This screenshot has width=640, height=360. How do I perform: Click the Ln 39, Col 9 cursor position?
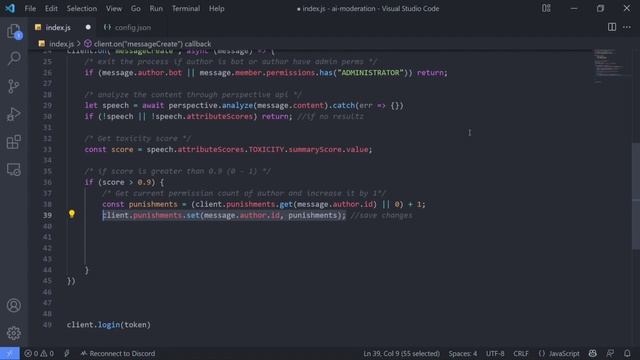pyautogui.click(x=402, y=353)
